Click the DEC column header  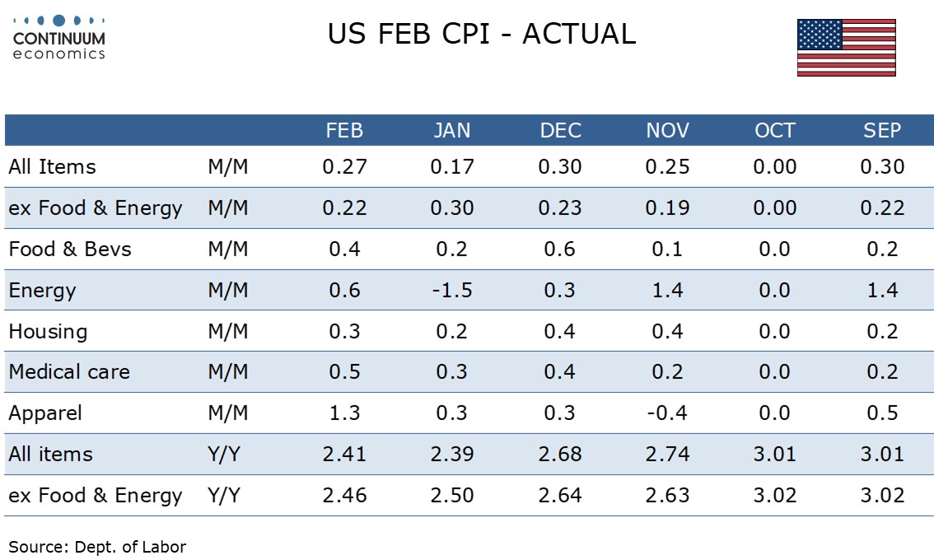560,130
